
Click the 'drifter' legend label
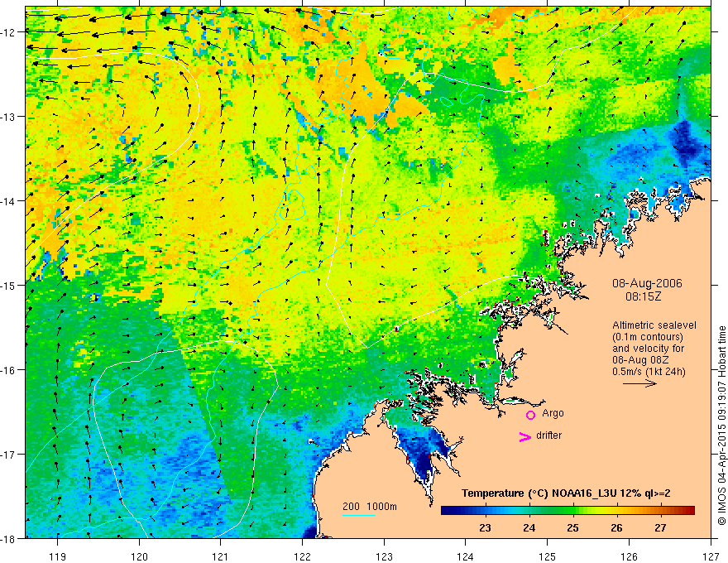coord(548,435)
